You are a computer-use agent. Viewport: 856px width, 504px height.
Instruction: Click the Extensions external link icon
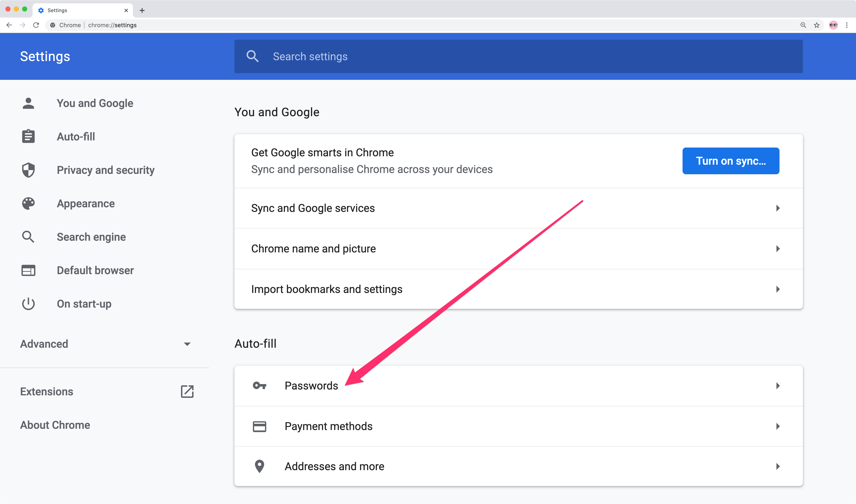click(x=187, y=391)
